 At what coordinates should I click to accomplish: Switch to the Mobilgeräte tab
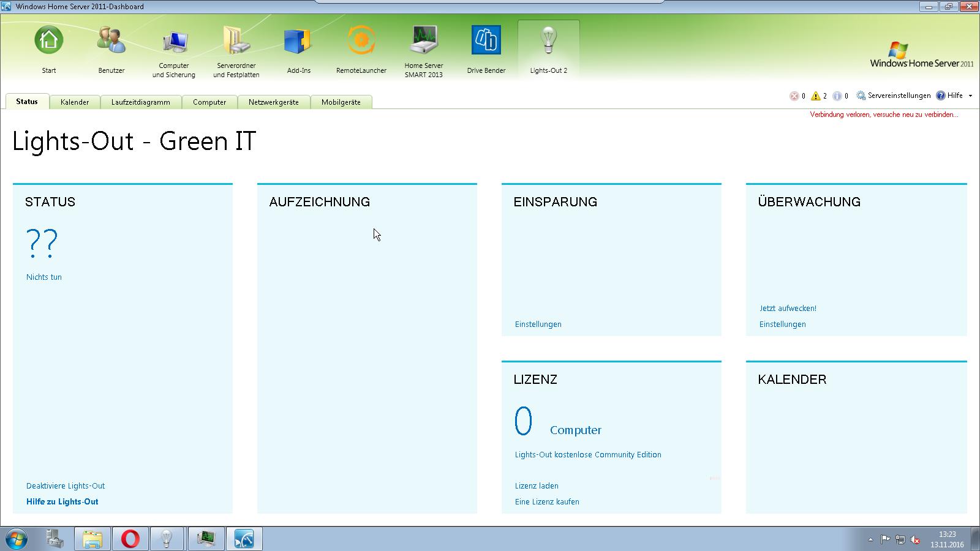coord(341,102)
